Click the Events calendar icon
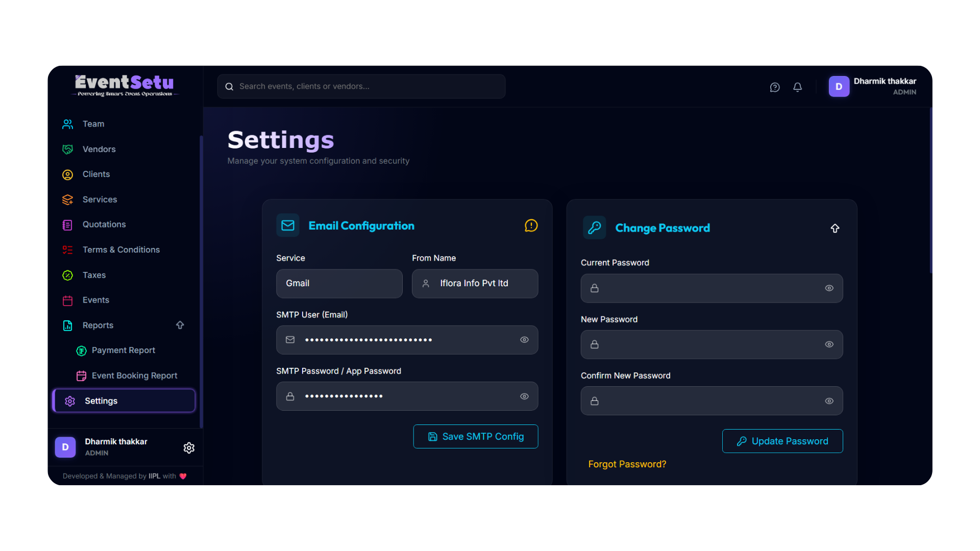Screen dimensions: 980x551 [67, 300]
